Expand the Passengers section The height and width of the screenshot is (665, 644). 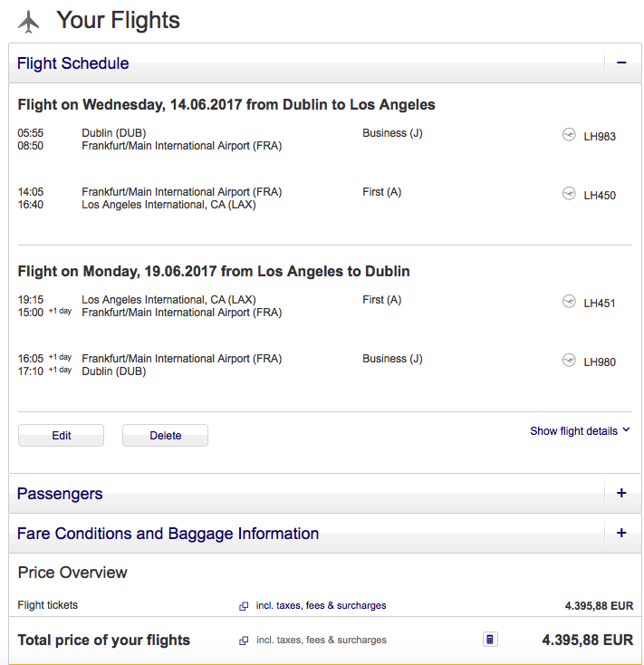(x=621, y=494)
